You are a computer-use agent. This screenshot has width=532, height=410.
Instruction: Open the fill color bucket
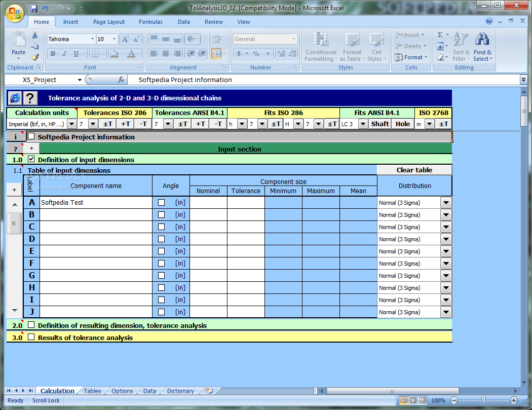[x=115, y=54]
